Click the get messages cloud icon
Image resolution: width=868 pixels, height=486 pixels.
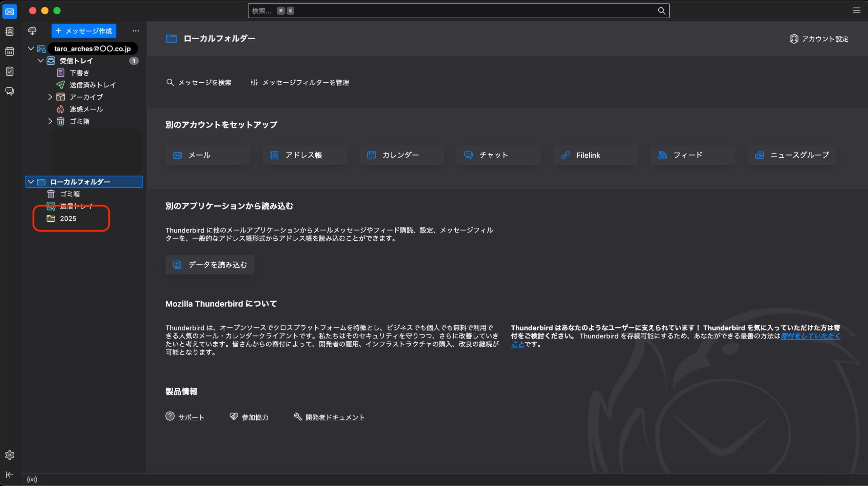32,31
